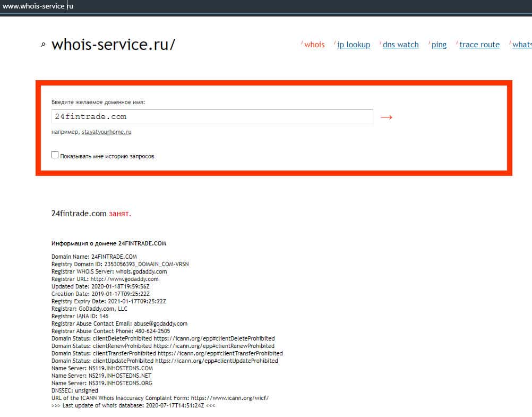Click the whois-service.ru/ logo heading
Screen dimensions: 532x417
tap(113, 45)
